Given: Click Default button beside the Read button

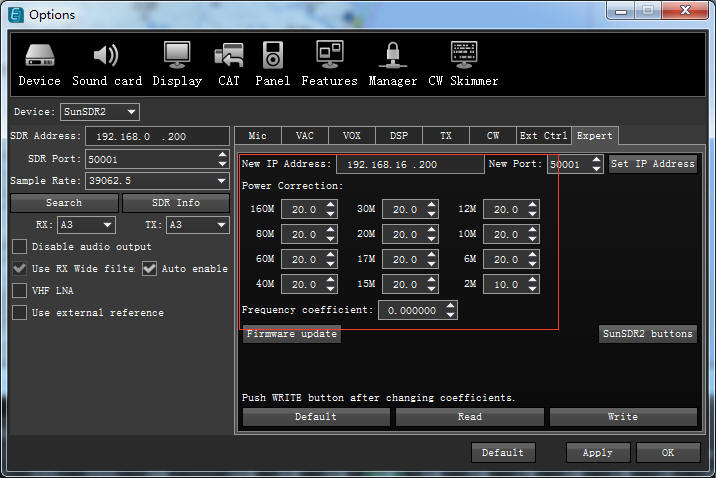Looking at the screenshot, I should pos(316,417).
